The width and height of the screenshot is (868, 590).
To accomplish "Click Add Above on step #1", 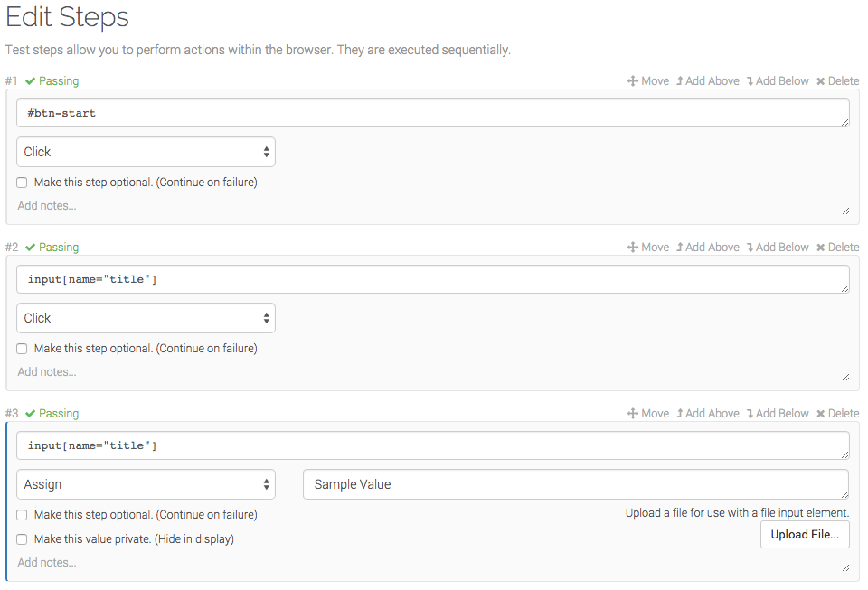I will [x=708, y=80].
